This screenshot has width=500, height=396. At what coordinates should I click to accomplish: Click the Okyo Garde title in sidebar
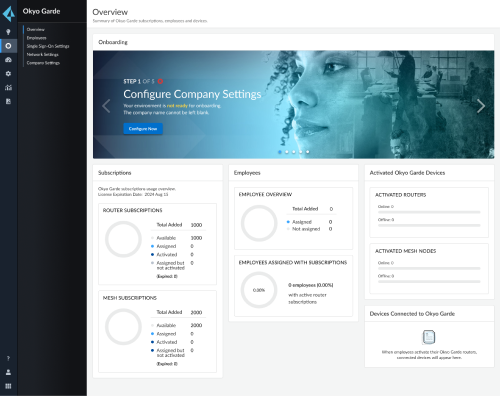(x=41, y=11)
